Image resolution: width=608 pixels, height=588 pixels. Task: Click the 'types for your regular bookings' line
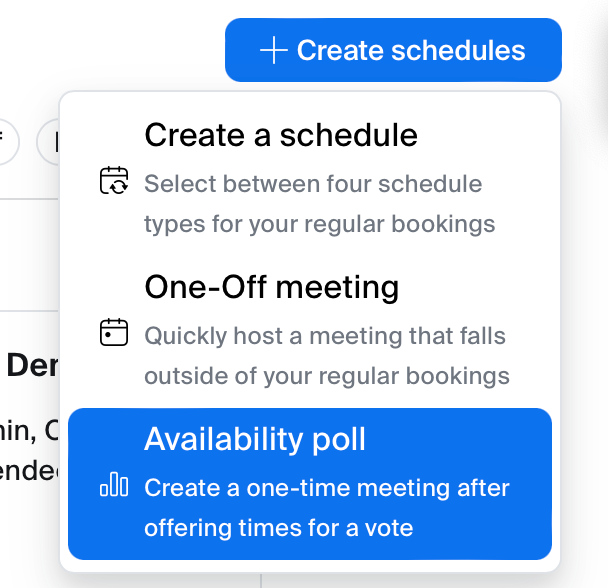[319, 223]
